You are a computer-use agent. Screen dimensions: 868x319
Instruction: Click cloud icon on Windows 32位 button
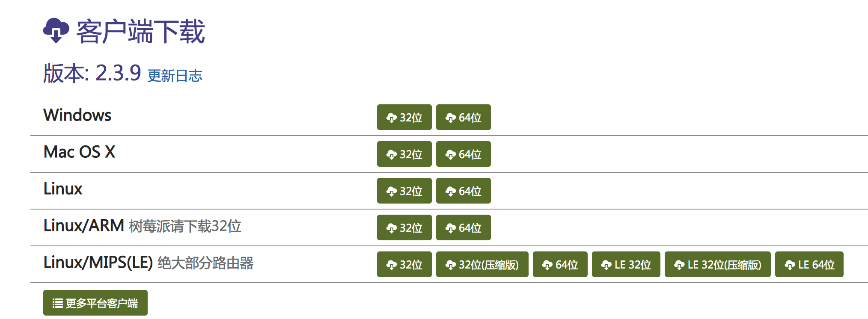pyautogui.click(x=391, y=118)
